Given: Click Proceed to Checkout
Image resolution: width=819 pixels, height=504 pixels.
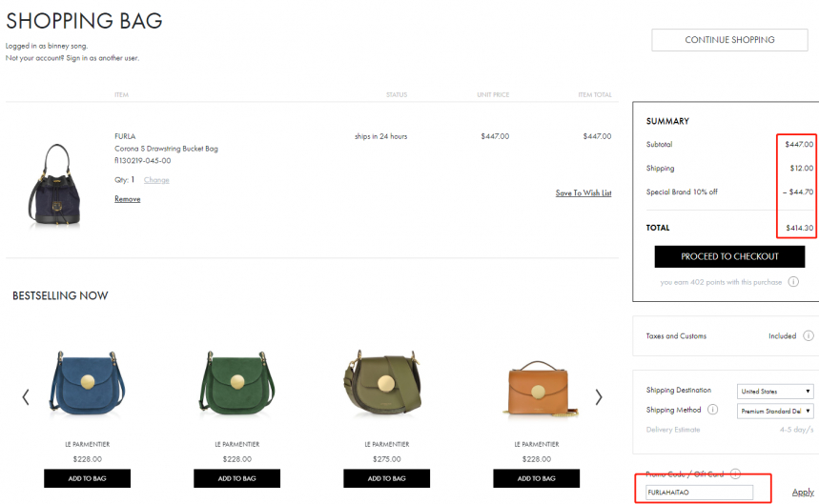Looking at the screenshot, I should (729, 256).
